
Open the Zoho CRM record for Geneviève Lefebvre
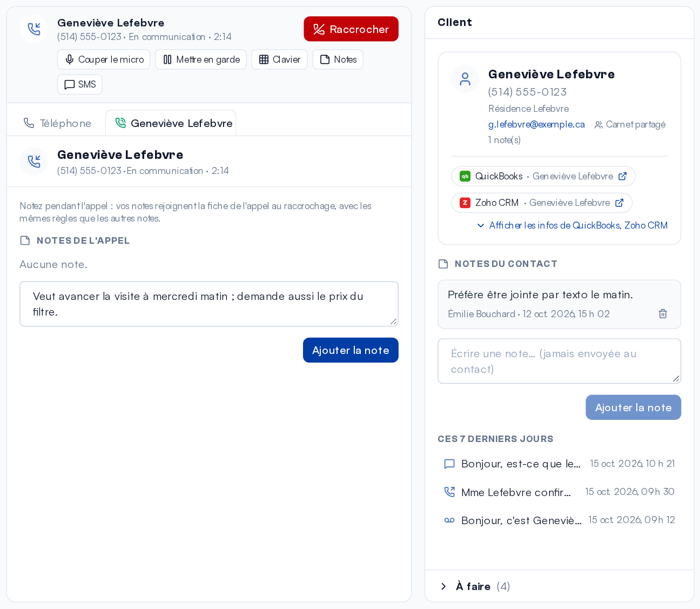(x=541, y=203)
